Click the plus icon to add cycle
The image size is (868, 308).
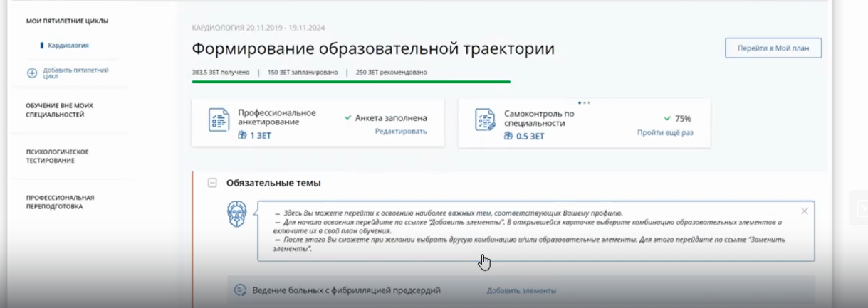32,73
